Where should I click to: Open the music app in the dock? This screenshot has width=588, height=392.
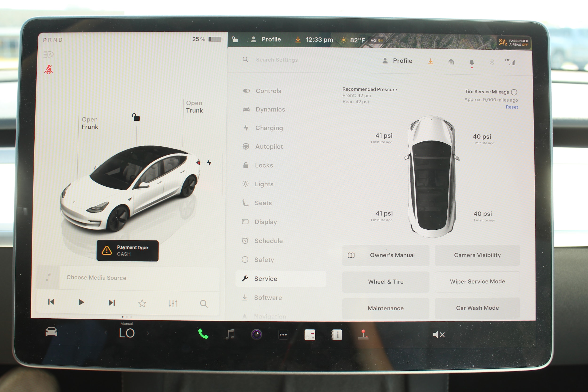click(230, 334)
